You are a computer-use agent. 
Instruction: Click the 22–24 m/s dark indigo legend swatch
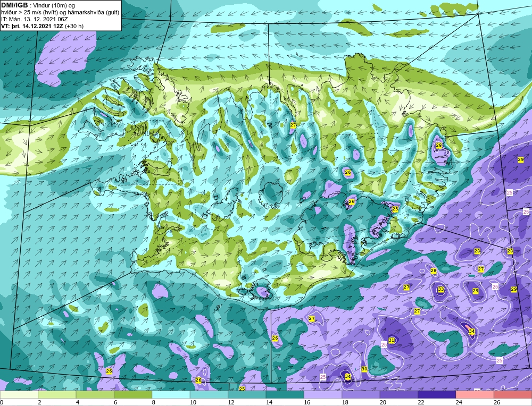437,395
